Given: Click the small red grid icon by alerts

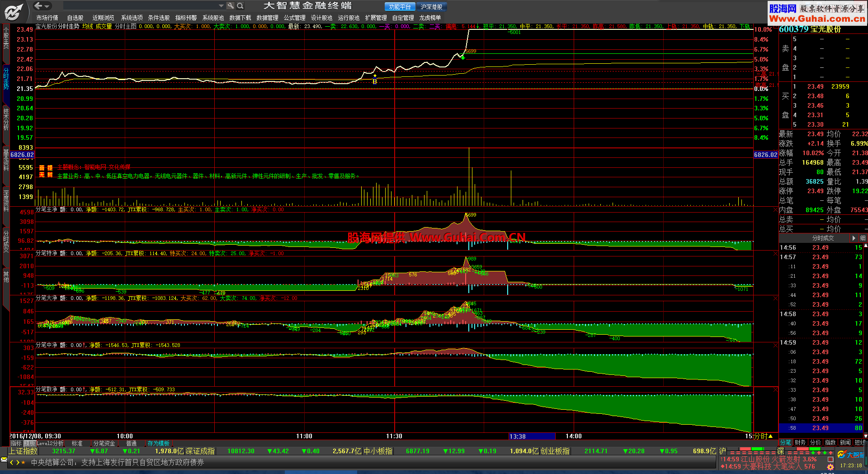Looking at the screenshot, I should coord(830,459).
